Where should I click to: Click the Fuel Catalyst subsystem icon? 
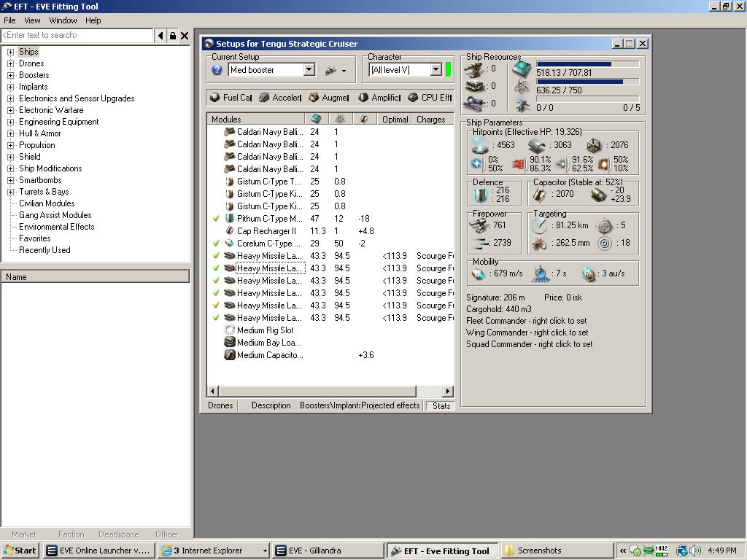pos(215,97)
